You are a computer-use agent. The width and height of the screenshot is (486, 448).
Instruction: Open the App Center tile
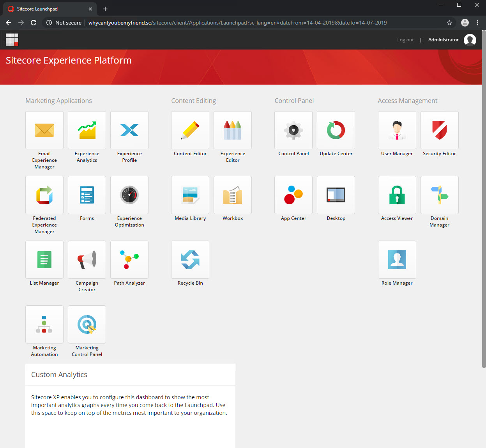coord(293,195)
